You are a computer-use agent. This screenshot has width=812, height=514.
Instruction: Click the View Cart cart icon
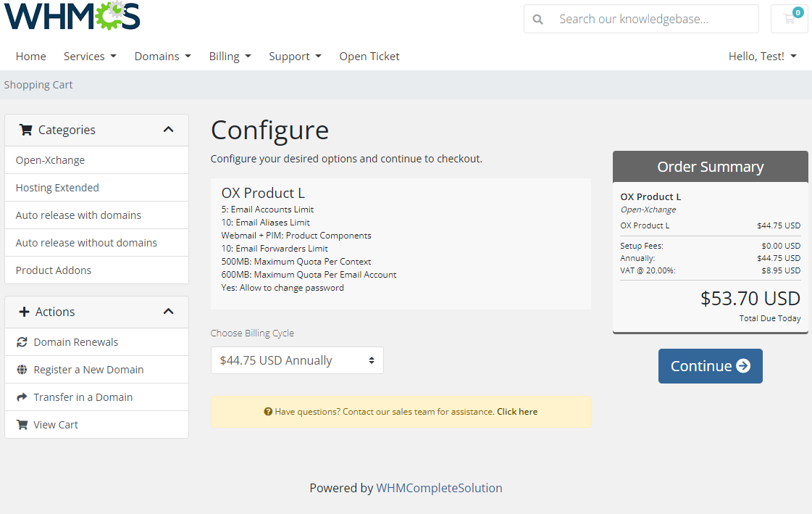pyautogui.click(x=22, y=424)
